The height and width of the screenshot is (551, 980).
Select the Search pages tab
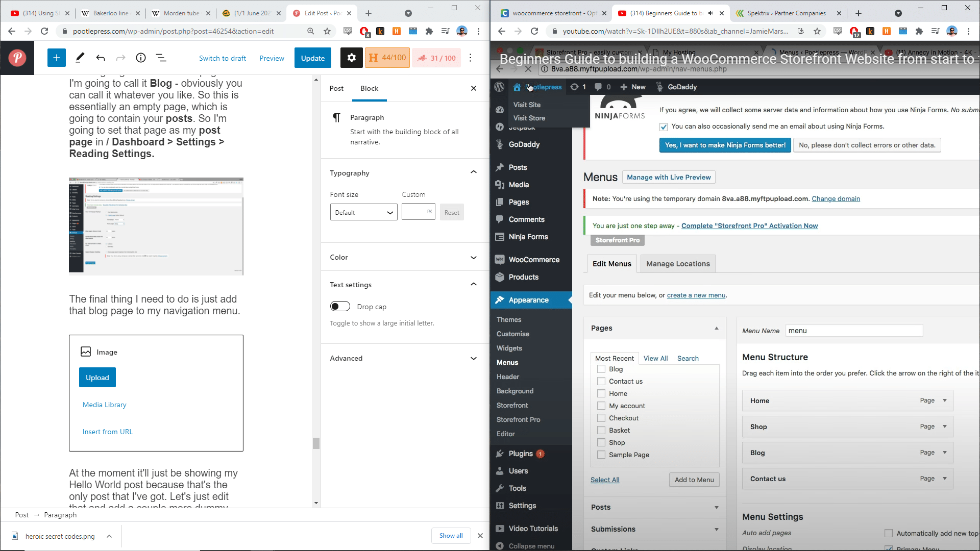(x=688, y=358)
